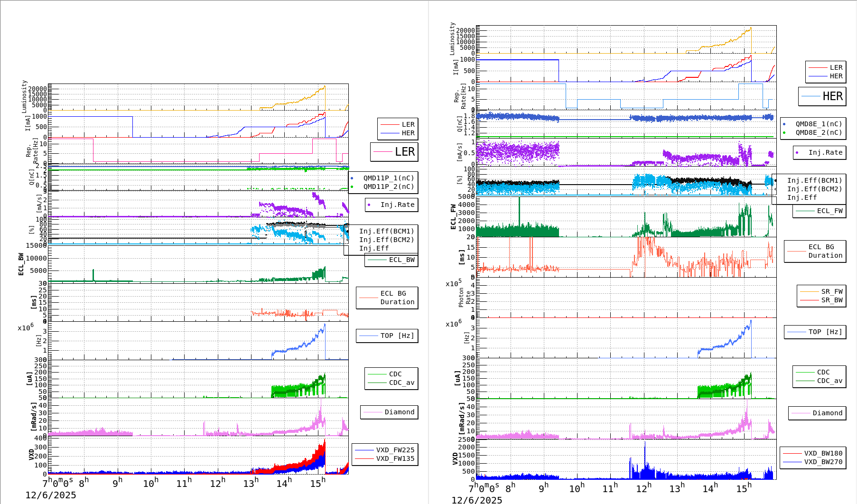Click the small LER current legend, right plot
The height and width of the screenshot is (504, 857).
click(x=836, y=67)
